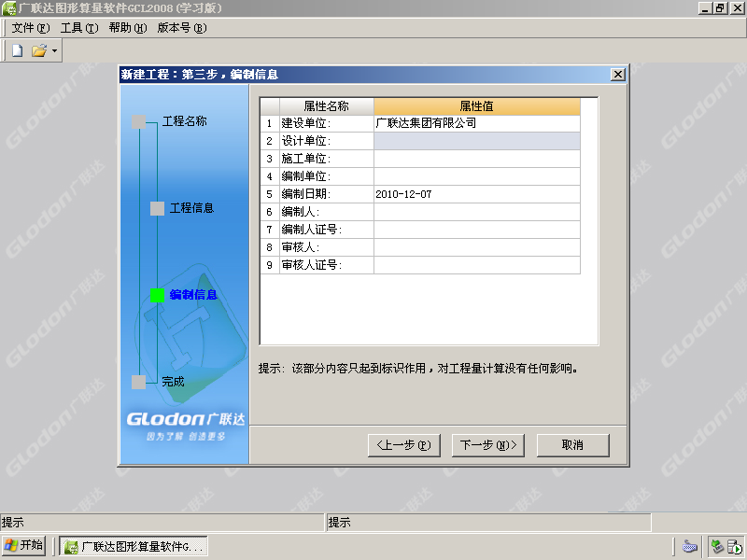Open the 版本号(B) menu
Screen dimensions: 747x560
[182, 28]
